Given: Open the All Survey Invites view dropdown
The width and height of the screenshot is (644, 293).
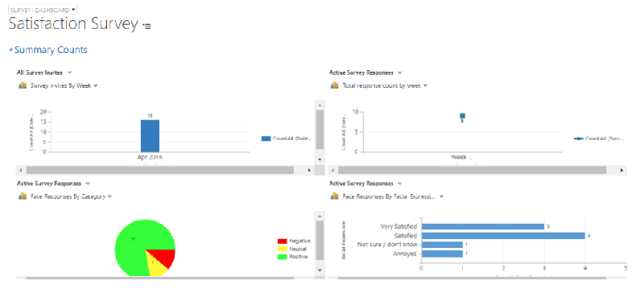Looking at the screenshot, I should (69, 72).
